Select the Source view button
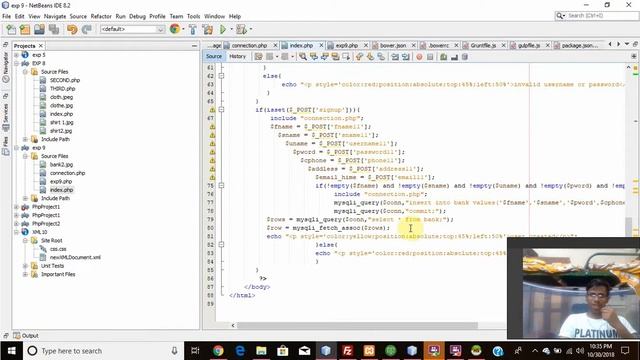This screenshot has height=360, width=640. point(214,56)
